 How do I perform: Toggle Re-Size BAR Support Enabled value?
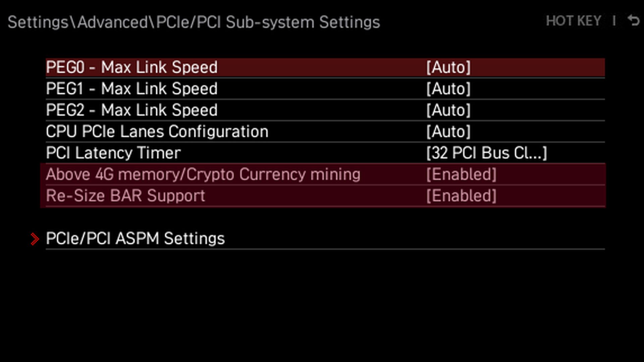461,196
